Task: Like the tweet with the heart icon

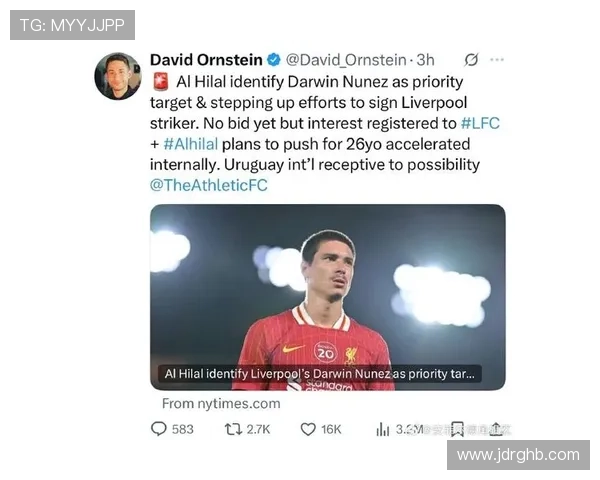Action: [x=308, y=429]
